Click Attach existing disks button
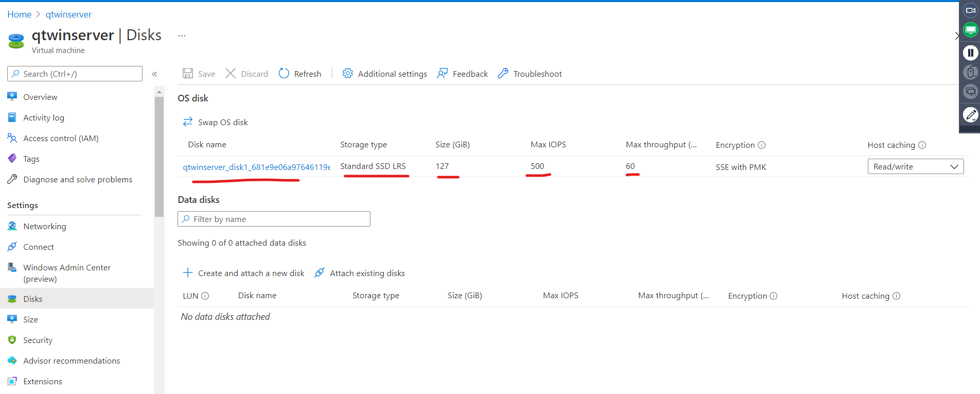The image size is (980, 394). pyautogui.click(x=360, y=273)
